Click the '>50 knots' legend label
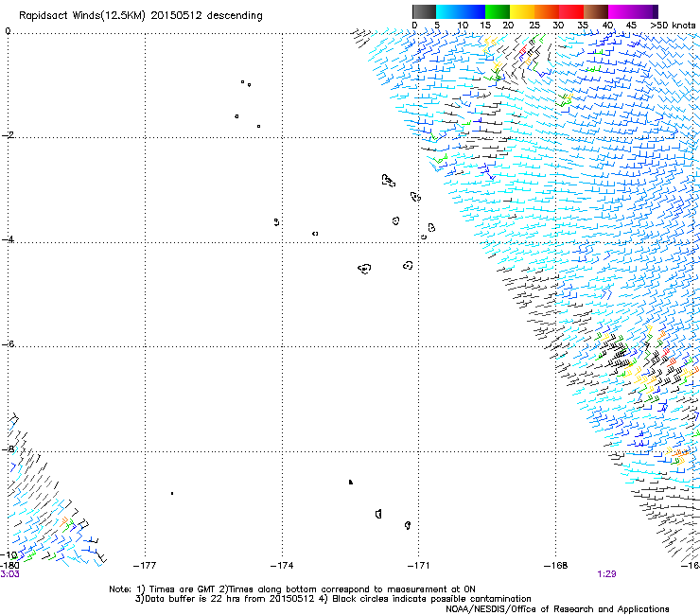Image resolution: width=700 pixels, height=615 pixels. tap(673, 26)
